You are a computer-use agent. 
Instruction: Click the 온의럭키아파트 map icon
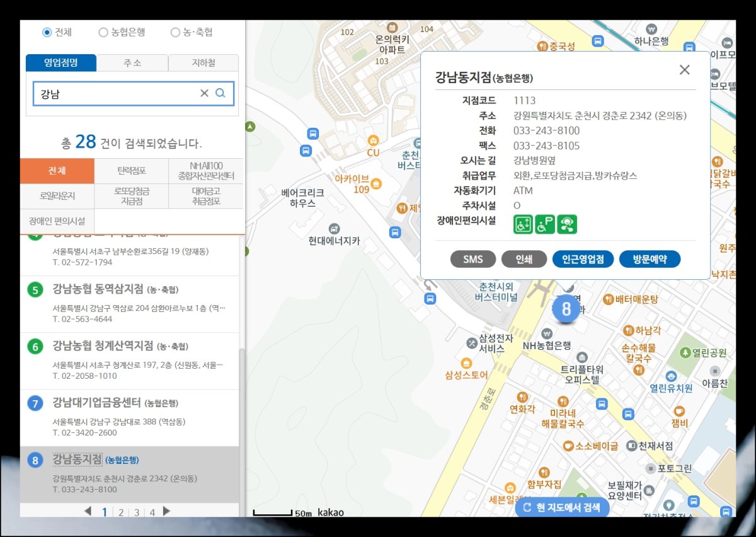pyautogui.click(x=392, y=28)
